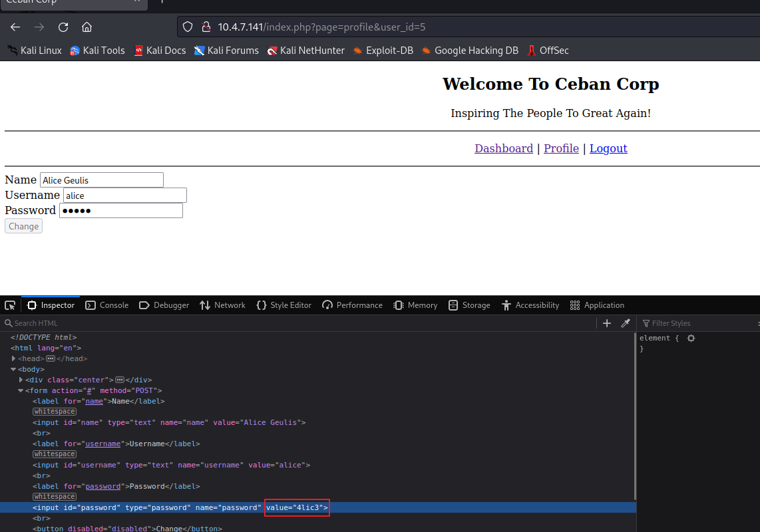This screenshot has height=532, width=760.
Task: Click the shield tracking protection icon
Action: coord(188,27)
